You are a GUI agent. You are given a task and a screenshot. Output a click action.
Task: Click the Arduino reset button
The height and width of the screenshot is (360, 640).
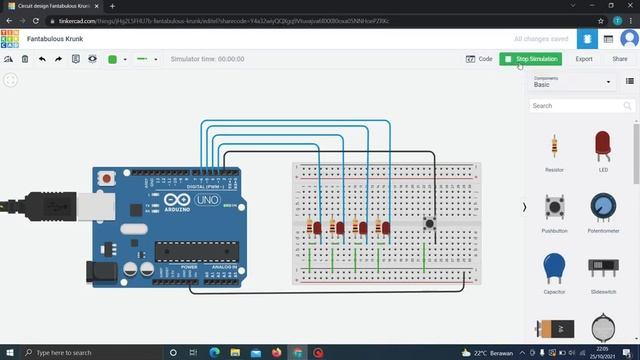(107, 178)
